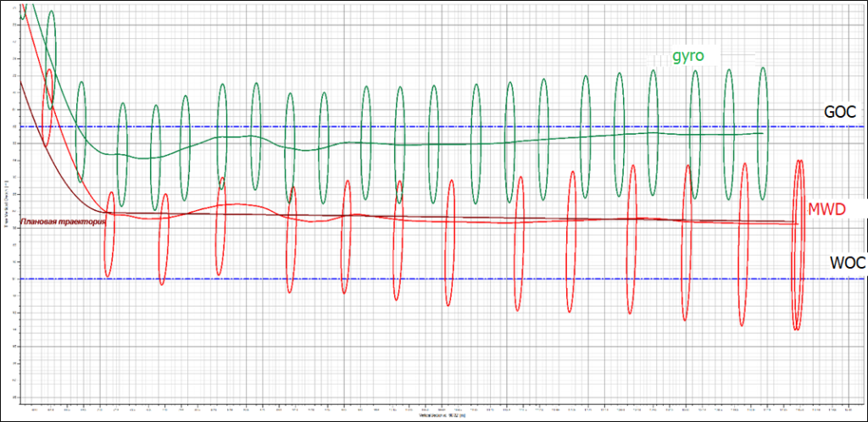Click the "GOC" label

click(840, 112)
